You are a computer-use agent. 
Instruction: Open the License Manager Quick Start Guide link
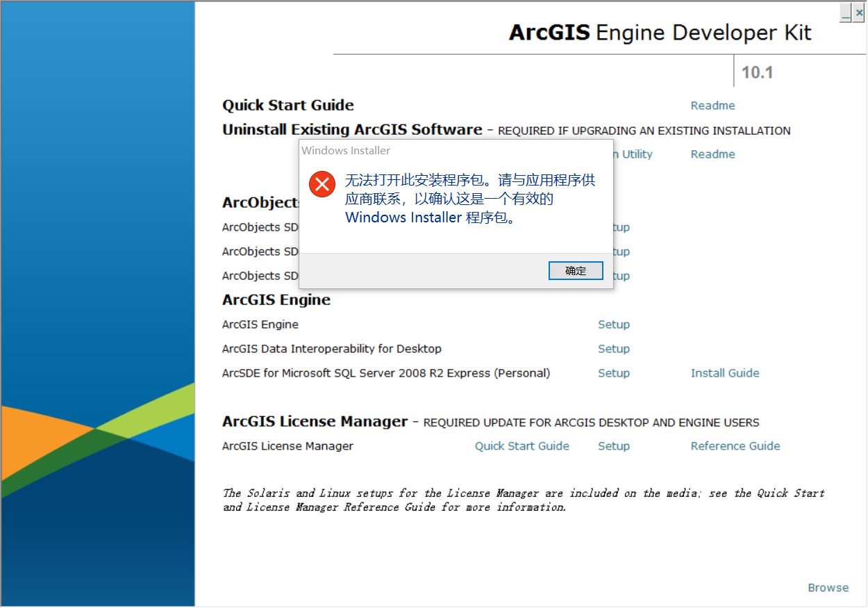click(522, 446)
